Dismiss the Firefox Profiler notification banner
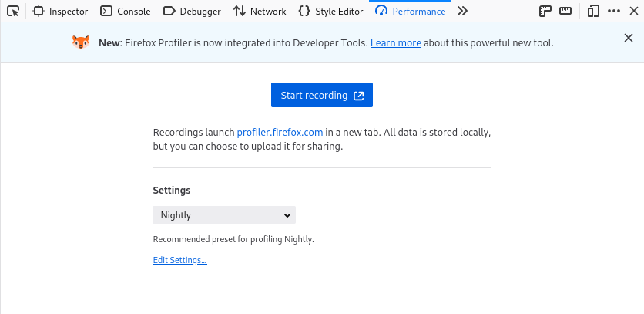 point(629,38)
